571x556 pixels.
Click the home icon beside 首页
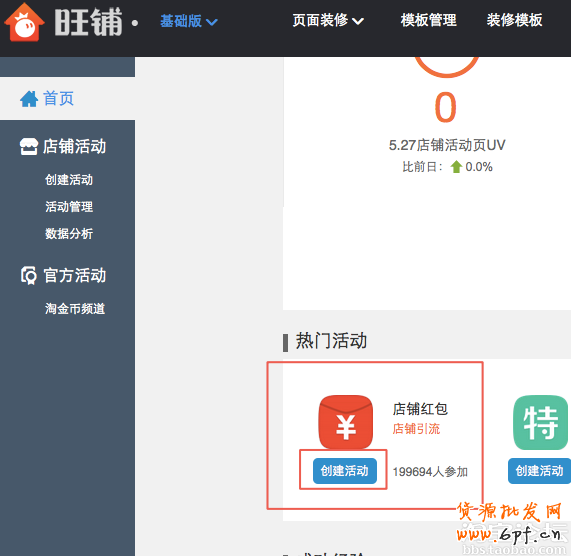pos(29,99)
